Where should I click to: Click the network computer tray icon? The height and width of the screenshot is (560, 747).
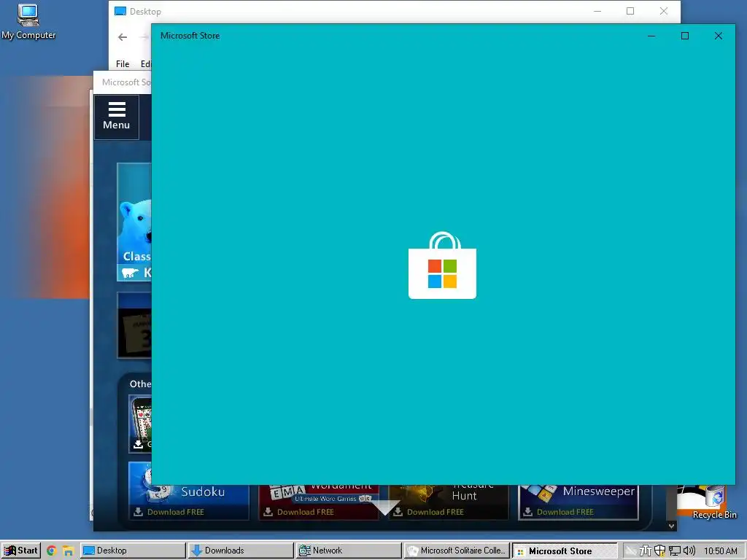tap(675, 551)
